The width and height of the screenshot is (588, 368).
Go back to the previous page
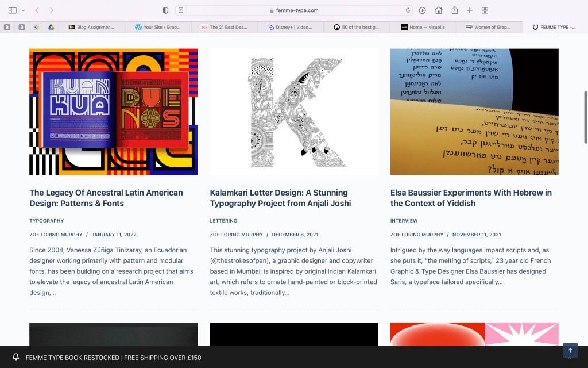click(x=37, y=10)
